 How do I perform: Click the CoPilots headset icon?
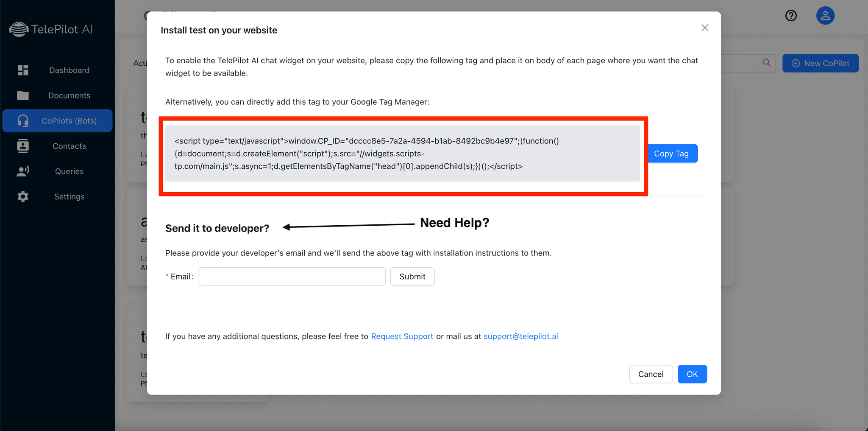23,121
